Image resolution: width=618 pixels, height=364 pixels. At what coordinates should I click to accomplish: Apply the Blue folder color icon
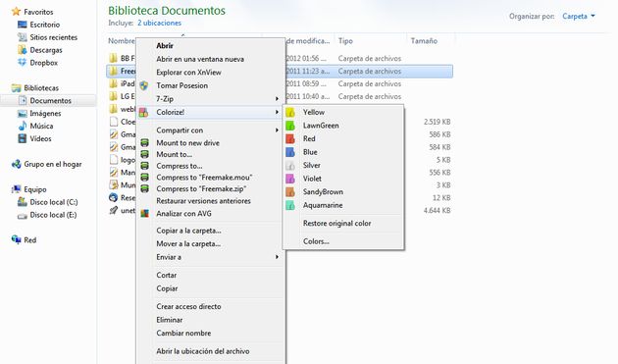click(x=290, y=152)
